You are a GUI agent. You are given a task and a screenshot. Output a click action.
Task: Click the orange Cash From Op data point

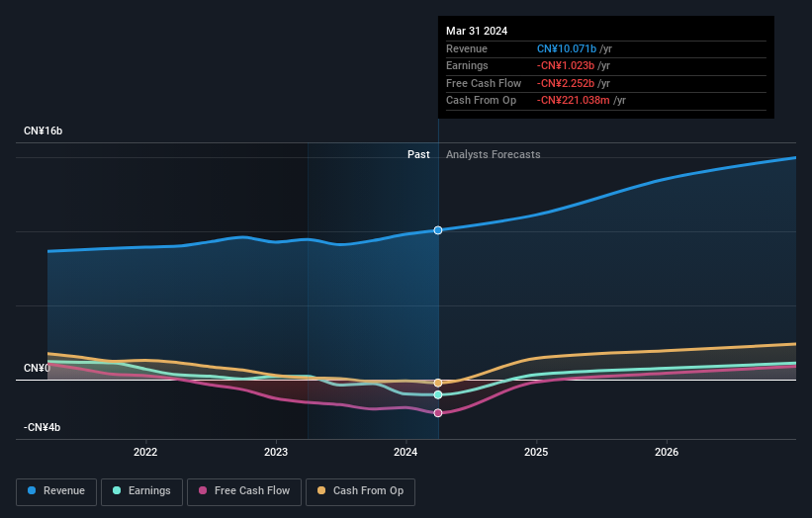point(438,383)
